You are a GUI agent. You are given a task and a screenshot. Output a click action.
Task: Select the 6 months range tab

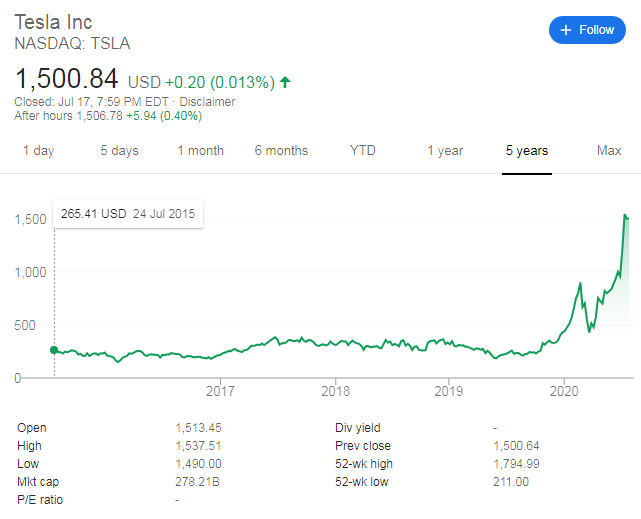(281, 150)
